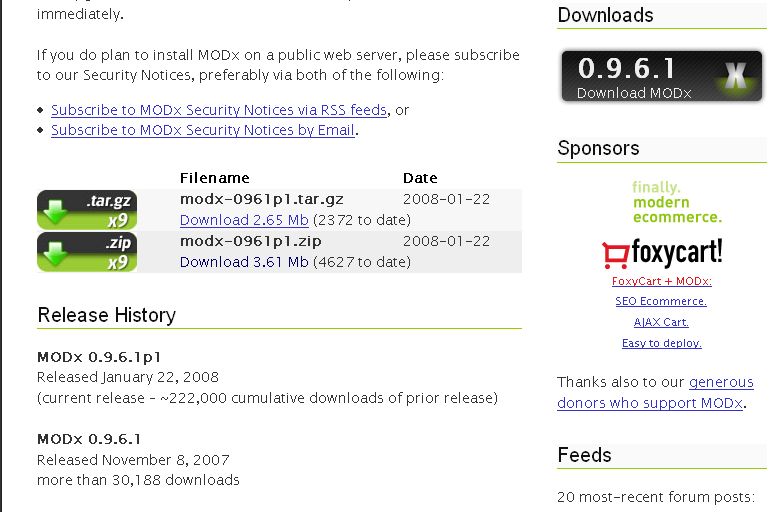Click the Feeds sidebar heading

[584, 455]
